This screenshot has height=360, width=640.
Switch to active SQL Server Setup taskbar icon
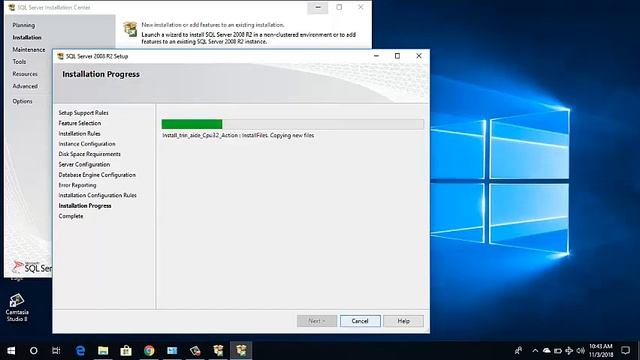click(x=241, y=350)
